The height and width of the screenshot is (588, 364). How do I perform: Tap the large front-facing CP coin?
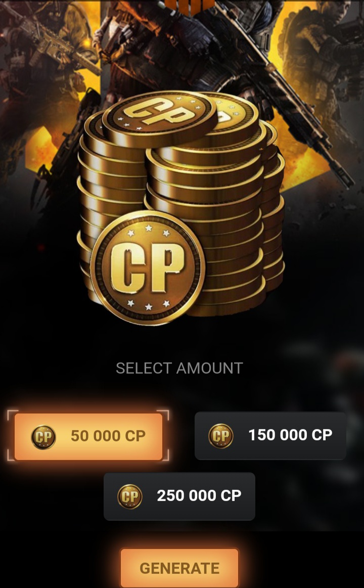tap(148, 267)
